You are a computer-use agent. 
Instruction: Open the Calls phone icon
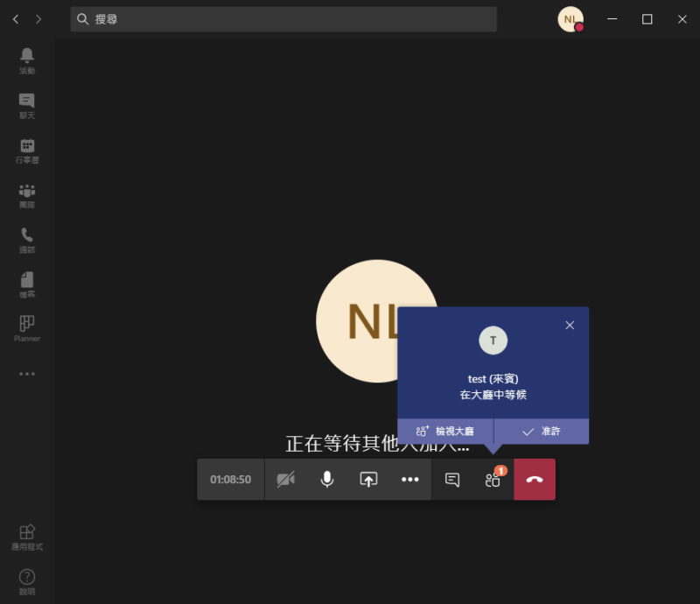27,239
